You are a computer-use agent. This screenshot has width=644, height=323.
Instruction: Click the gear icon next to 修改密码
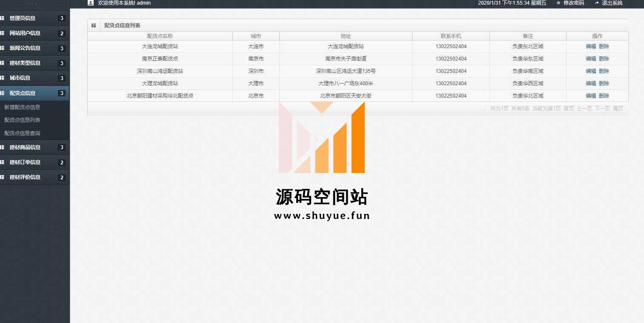tap(558, 3)
